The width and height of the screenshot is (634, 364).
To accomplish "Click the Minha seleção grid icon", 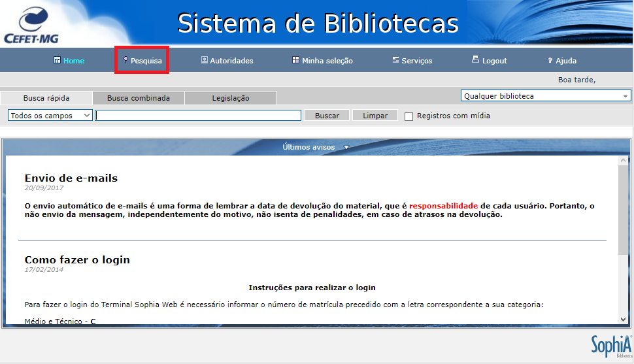I will [295, 60].
